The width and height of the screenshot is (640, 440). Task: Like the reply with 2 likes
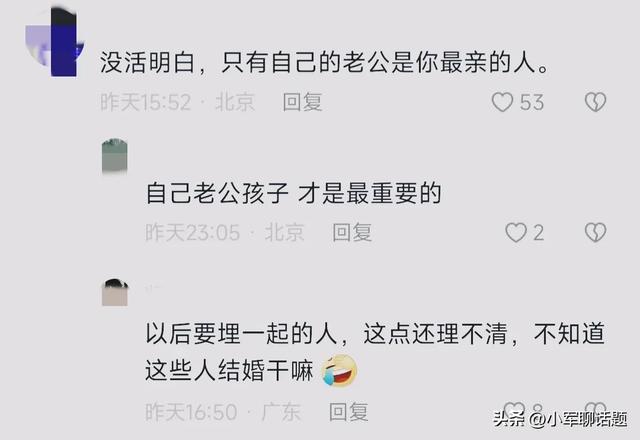tap(516, 233)
